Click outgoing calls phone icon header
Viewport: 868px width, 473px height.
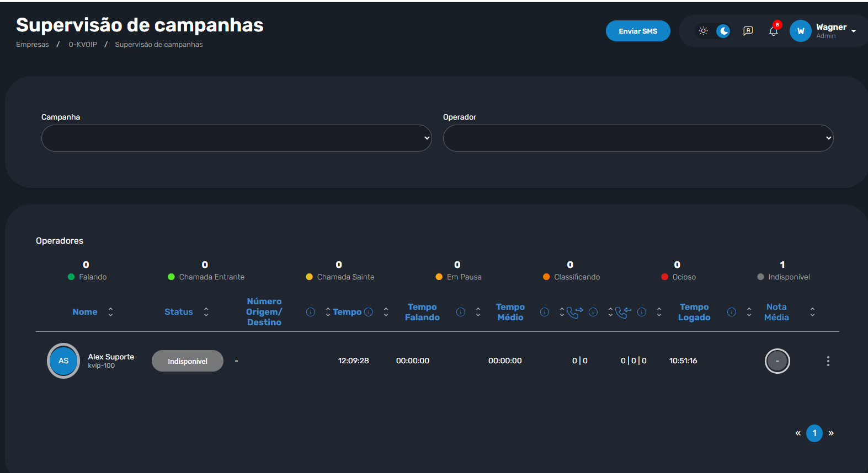[574, 312]
